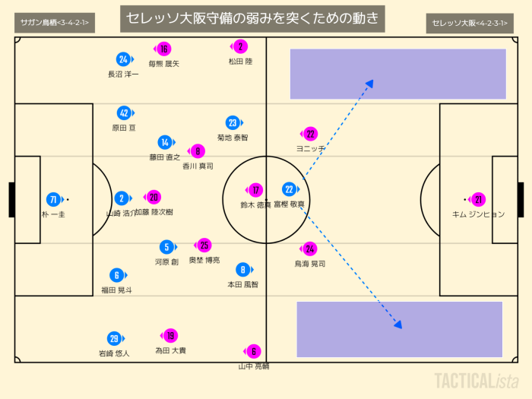Click blue player marker number 29
532x399 pixels.
coord(114,338)
